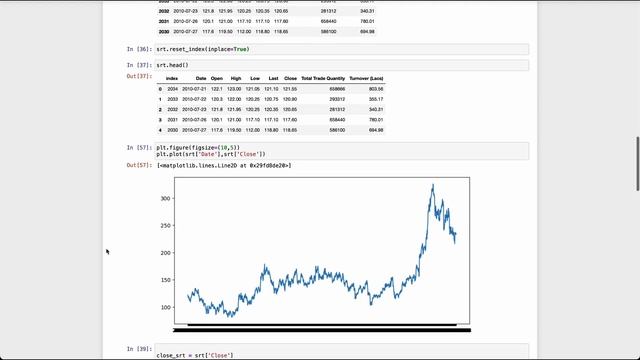Viewport: 640px width, 360px height.
Task: Click the 'Low' column header in Out[37]
Action: click(x=255, y=78)
